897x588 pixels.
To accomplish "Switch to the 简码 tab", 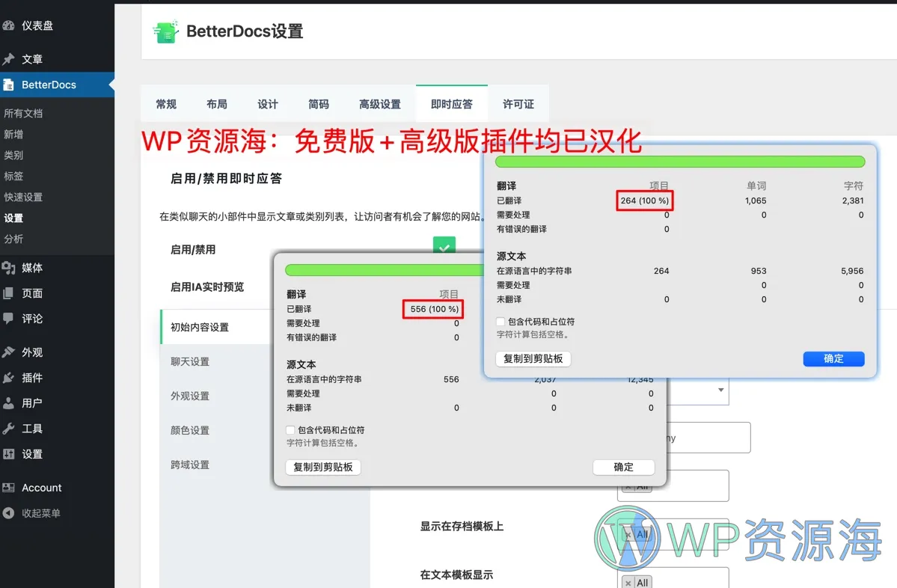I will (x=319, y=104).
